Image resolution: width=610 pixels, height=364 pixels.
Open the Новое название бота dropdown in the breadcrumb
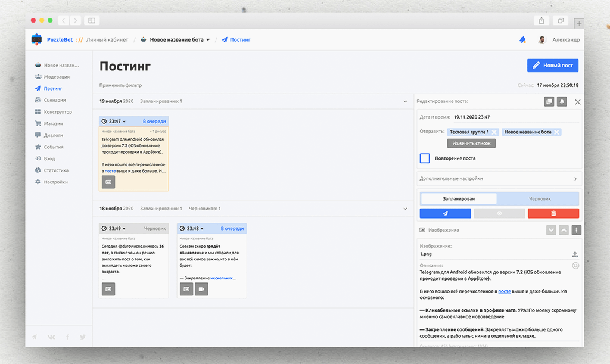point(175,40)
